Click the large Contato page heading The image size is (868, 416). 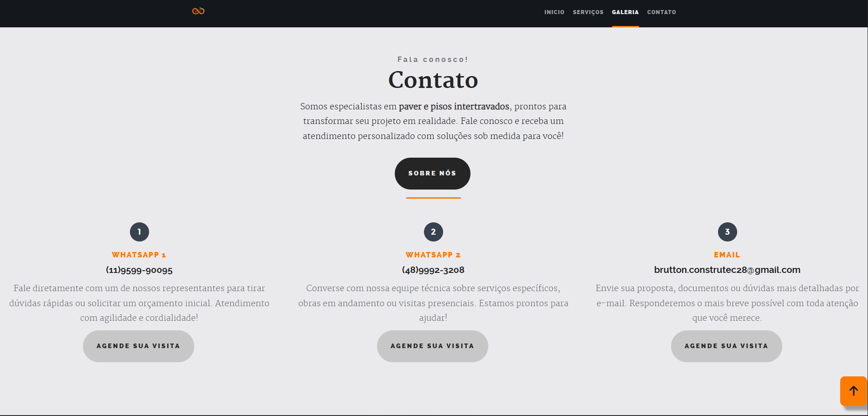point(433,80)
